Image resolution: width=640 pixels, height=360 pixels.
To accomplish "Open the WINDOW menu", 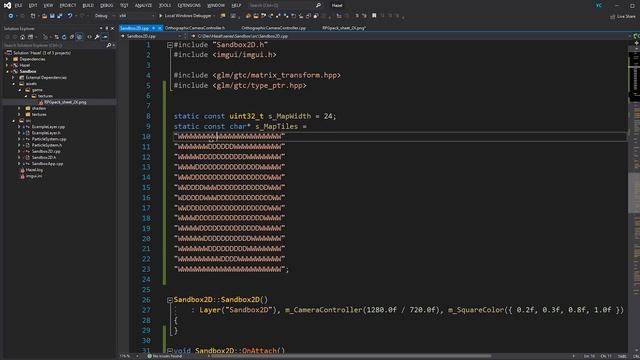I will click(216, 5).
